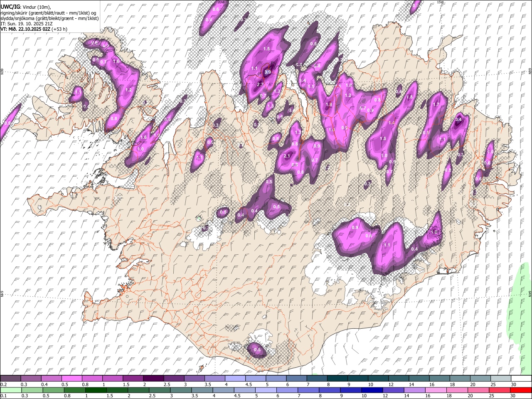Pick the darkest green 1 rain legend swatch
The height and width of the screenshot is (399, 532).
click(96, 390)
